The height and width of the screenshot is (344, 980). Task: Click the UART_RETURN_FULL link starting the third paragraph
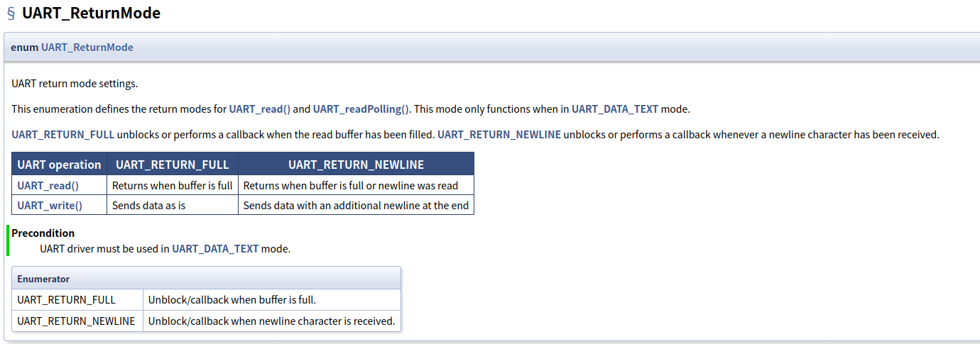[62, 135]
